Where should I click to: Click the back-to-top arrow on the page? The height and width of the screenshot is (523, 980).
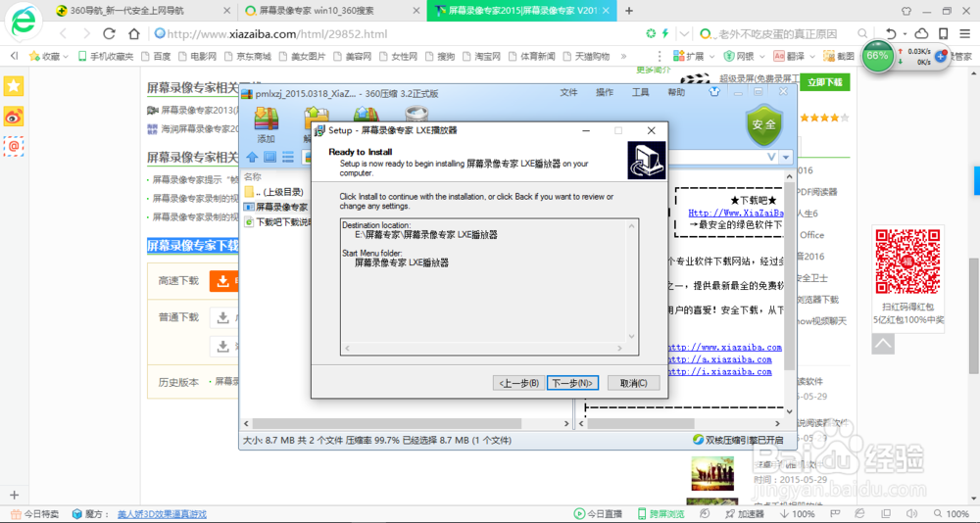[x=883, y=344]
